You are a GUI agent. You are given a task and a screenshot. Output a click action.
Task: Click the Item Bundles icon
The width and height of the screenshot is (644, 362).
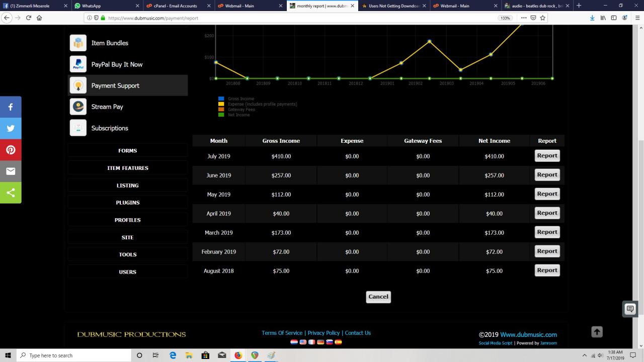coord(78,43)
